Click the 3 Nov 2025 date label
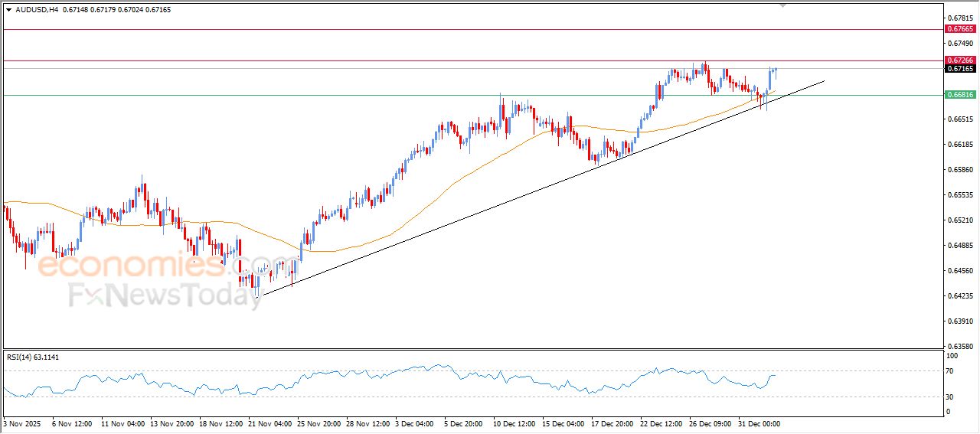The width and height of the screenshot is (980, 434). point(21,423)
